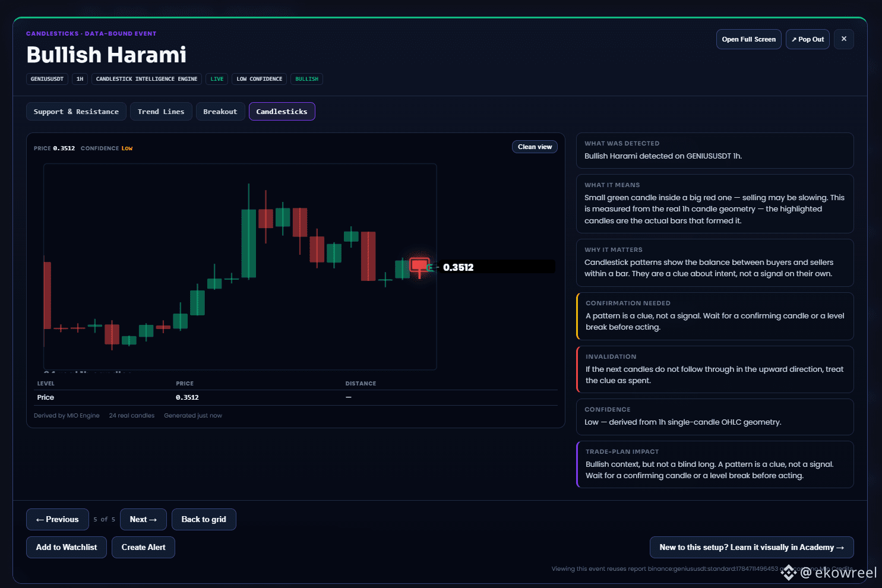The height and width of the screenshot is (588, 882).
Task: Switch to Trend Lines tab
Action: pos(161,112)
